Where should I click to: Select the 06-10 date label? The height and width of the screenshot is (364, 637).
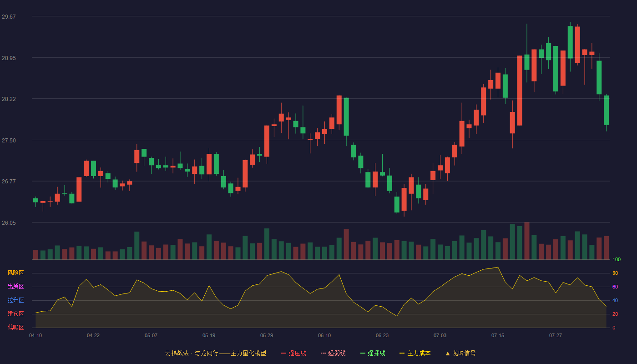(x=324, y=335)
